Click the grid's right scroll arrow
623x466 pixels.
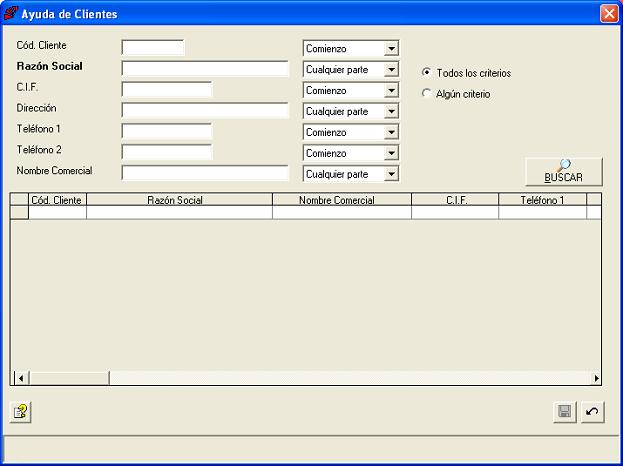pos(596,378)
